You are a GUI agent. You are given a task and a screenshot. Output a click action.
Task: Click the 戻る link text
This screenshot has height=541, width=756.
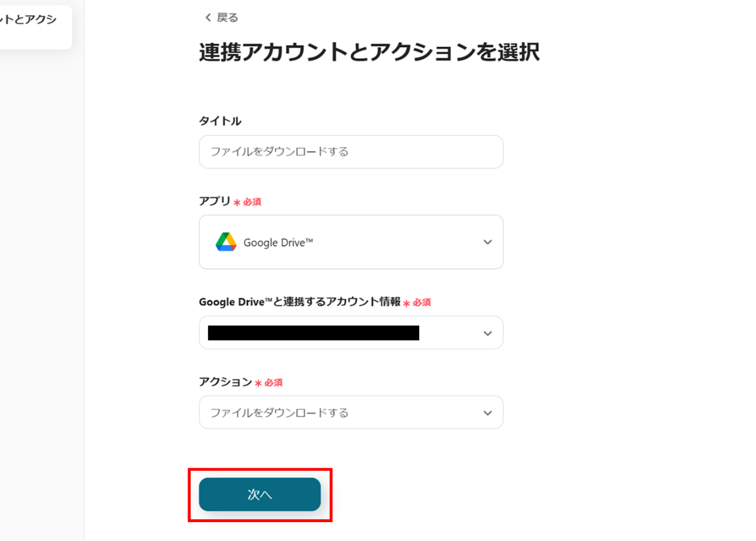pyautogui.click(x=227, y=18)
